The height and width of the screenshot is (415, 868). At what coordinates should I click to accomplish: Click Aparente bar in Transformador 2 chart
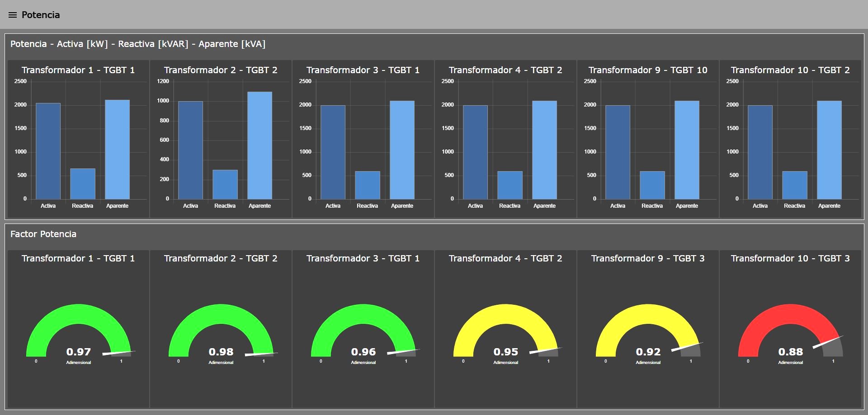pos(259,145)
